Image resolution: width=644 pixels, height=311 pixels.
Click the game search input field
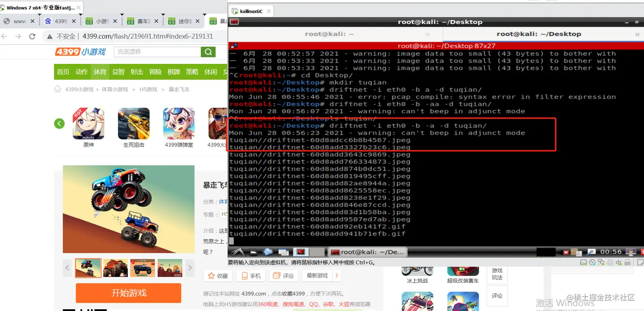[x=157, y=52]
